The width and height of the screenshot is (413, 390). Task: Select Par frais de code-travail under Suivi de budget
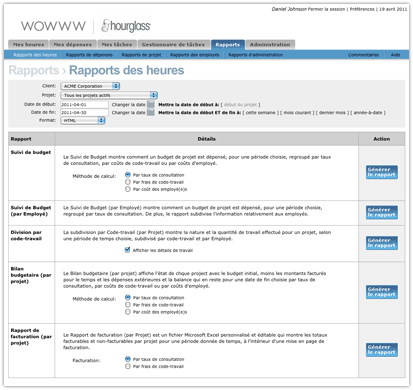128,182
